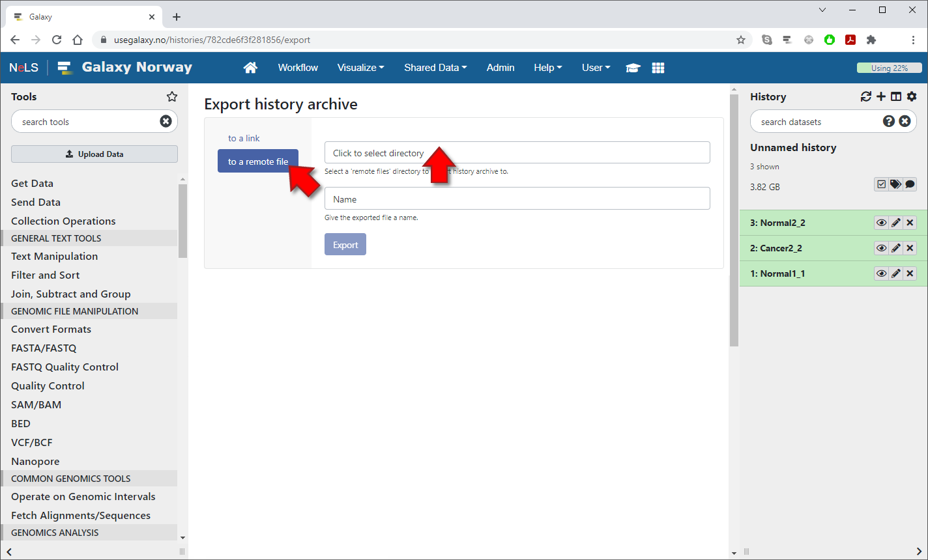Favorite tools using the star icon
The image size is (928, 560).
pyautogui.click(x=172, y=96)
